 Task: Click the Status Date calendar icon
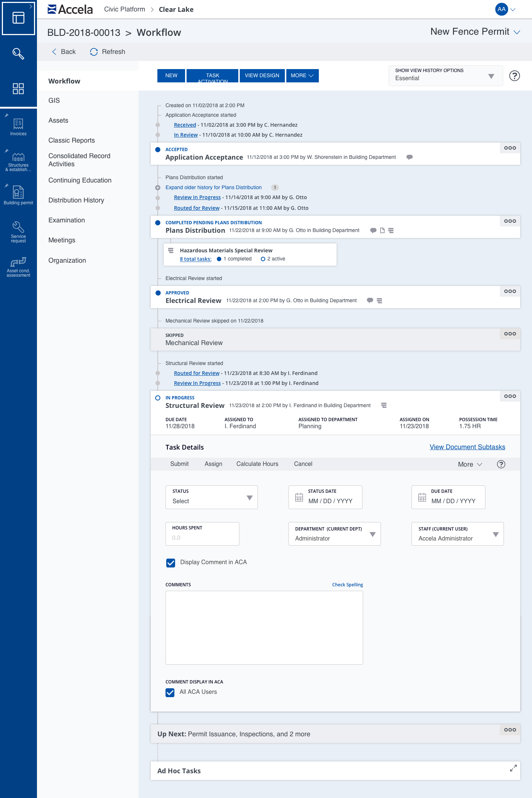[299, 498]
